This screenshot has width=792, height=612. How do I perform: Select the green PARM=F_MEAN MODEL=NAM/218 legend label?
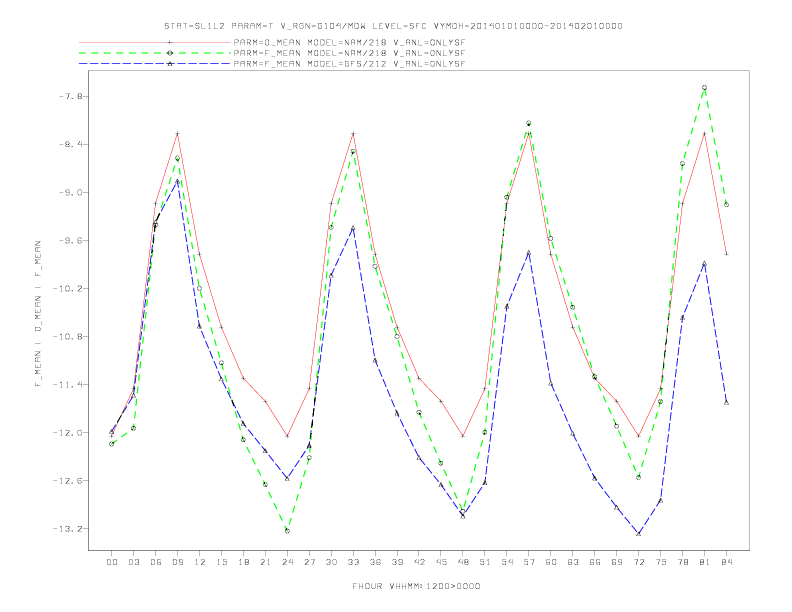pos(349,53)
